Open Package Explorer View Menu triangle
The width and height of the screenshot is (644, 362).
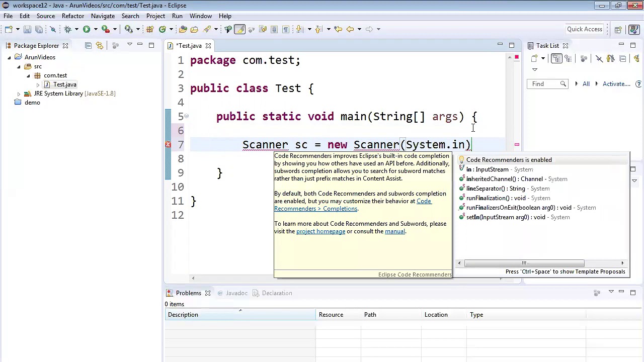pyautogui.click(x=129, y=45)
